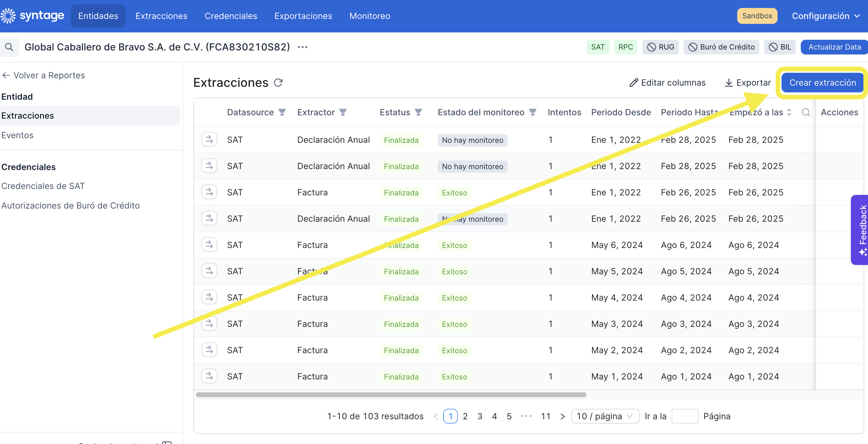The image size is (868, 444).
Task: Click the Intentos column header
Action: point(565,112)
